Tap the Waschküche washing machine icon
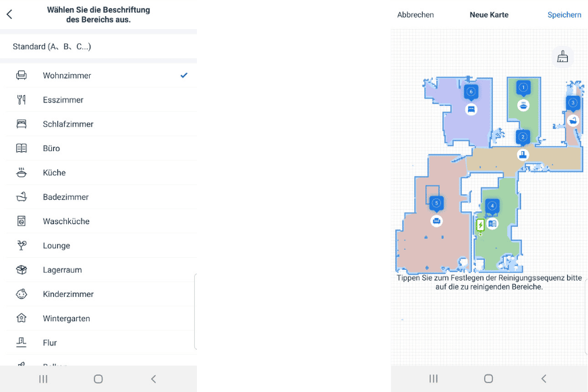 (x=22, y=221)
